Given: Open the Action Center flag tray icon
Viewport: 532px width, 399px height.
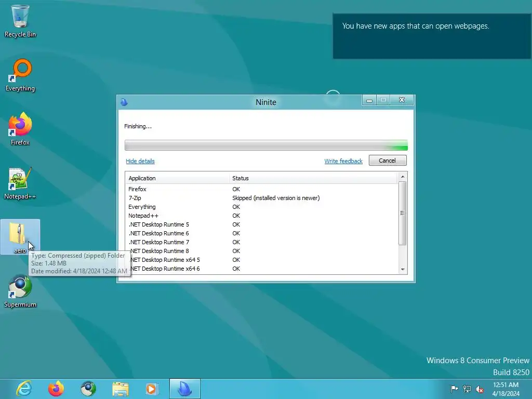Looking at the screenshot, I should point(454,389).
